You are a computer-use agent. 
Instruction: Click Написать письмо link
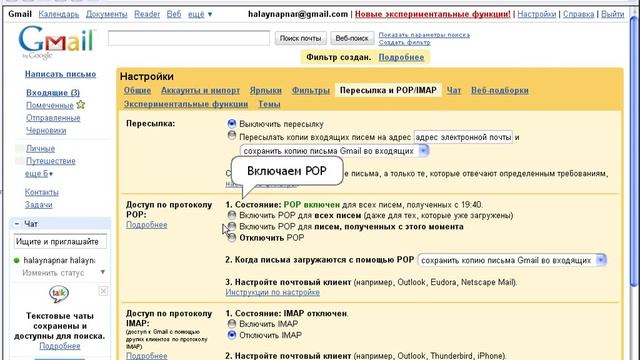[60, 74]
